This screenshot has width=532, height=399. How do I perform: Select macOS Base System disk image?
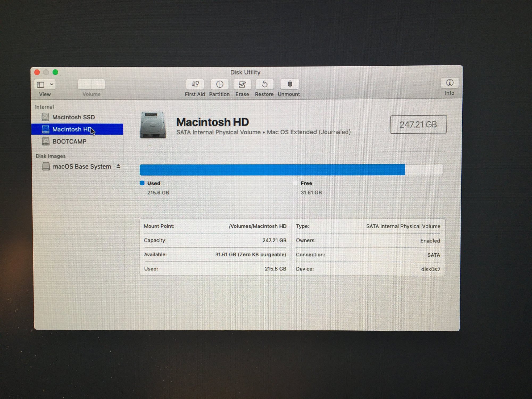click(x=82, y=167)
